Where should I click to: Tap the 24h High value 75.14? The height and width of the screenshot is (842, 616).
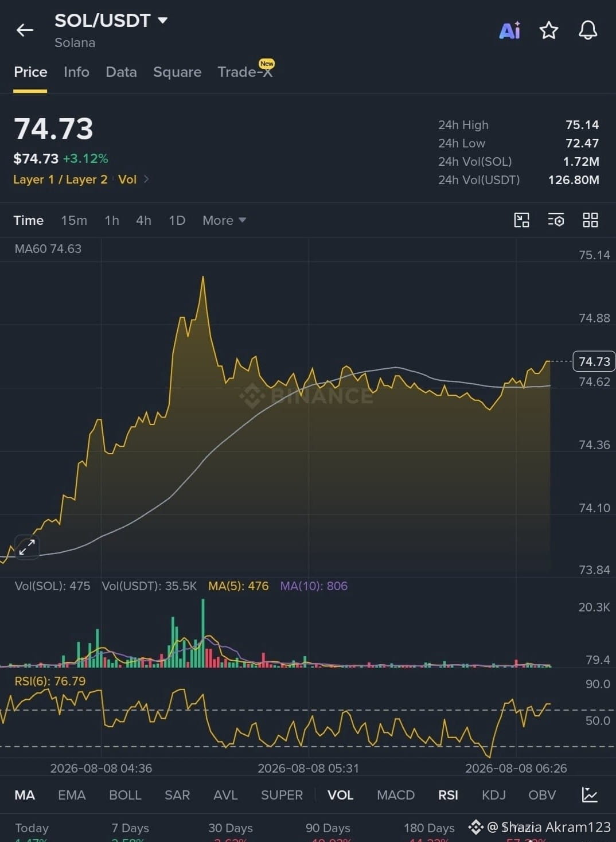click(582, 125)
